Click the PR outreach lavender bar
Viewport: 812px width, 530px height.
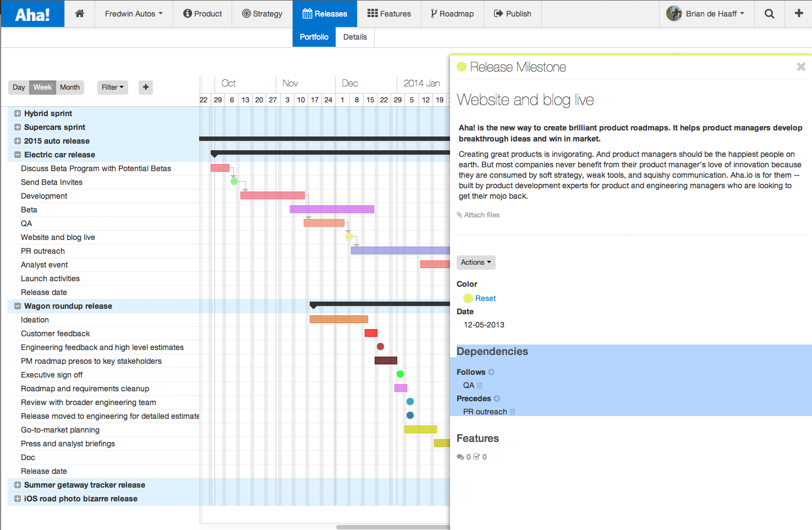(400, 250)
